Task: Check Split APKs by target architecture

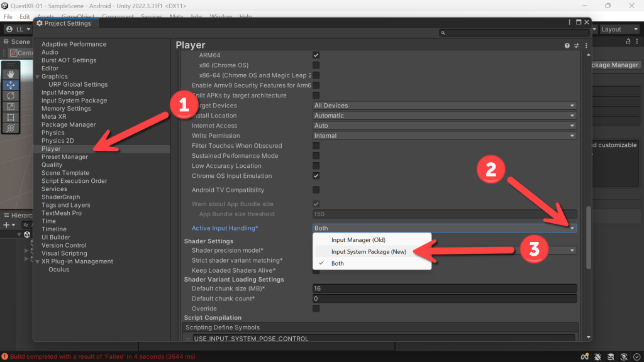Action: coord(316,96)
